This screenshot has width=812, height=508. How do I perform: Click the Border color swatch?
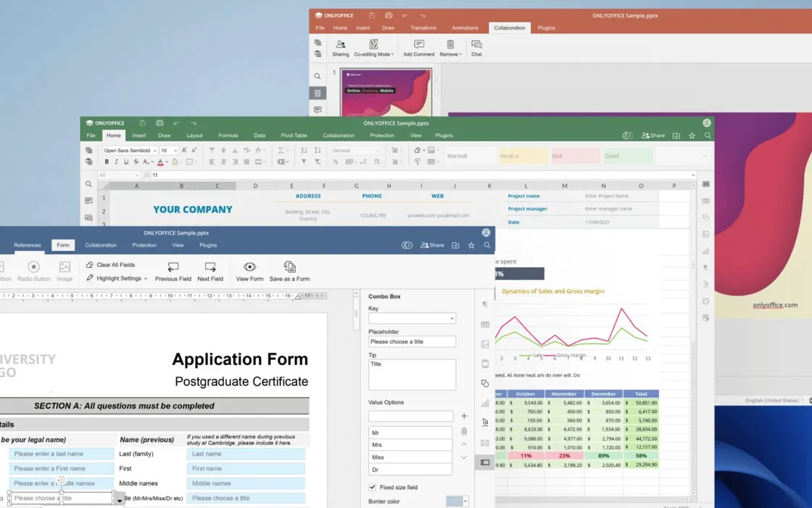point(454,501)
